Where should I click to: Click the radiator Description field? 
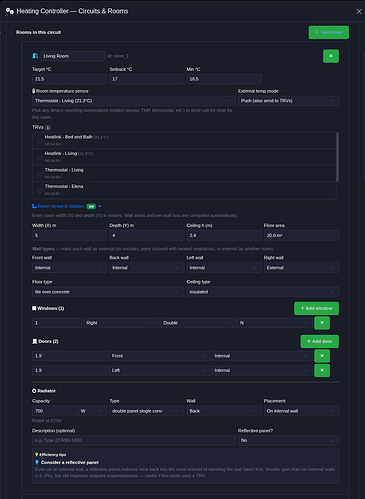pos(134,440)
